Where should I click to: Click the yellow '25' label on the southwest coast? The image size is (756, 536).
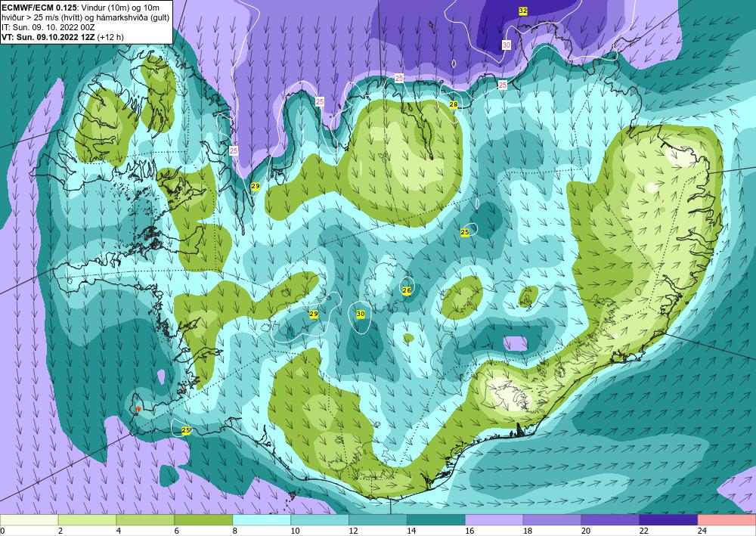pos(186,430)
